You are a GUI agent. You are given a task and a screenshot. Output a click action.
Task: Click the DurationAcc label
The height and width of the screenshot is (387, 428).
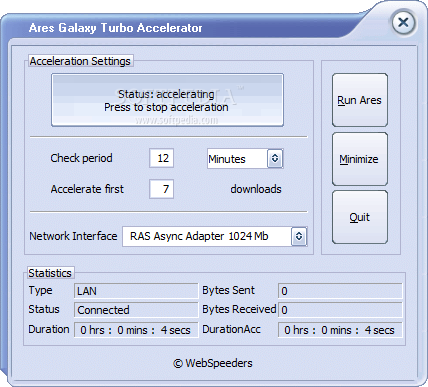point(231,329)
